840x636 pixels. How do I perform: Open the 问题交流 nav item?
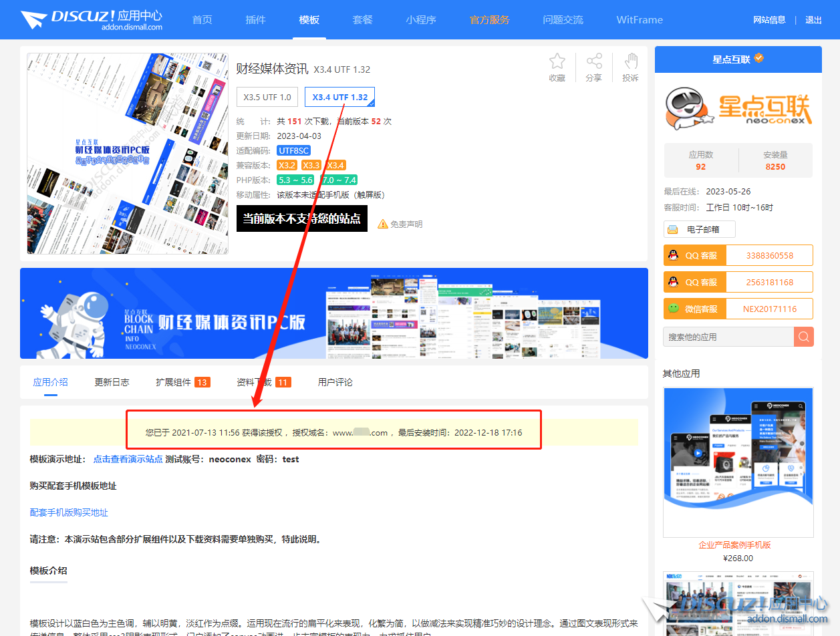pos(563,19)
